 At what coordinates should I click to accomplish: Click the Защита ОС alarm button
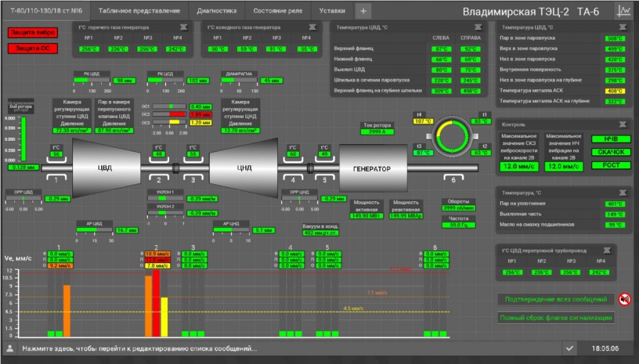[33, 49]
